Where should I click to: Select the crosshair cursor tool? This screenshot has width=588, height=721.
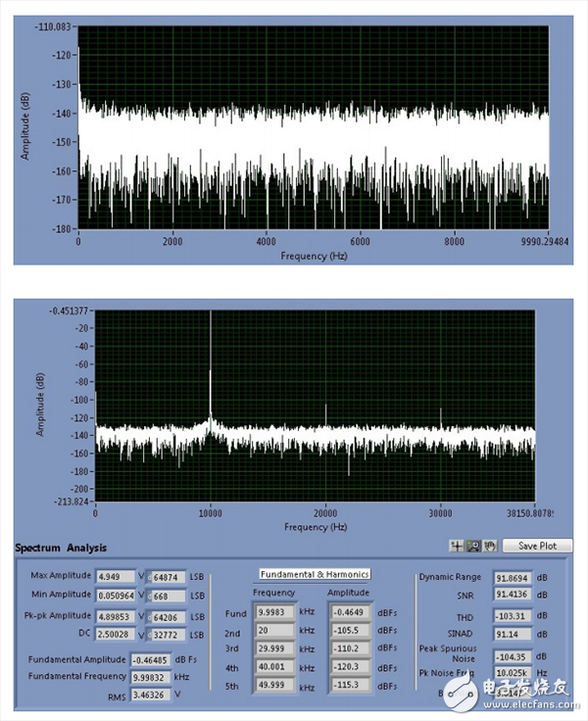pos(456,546)
